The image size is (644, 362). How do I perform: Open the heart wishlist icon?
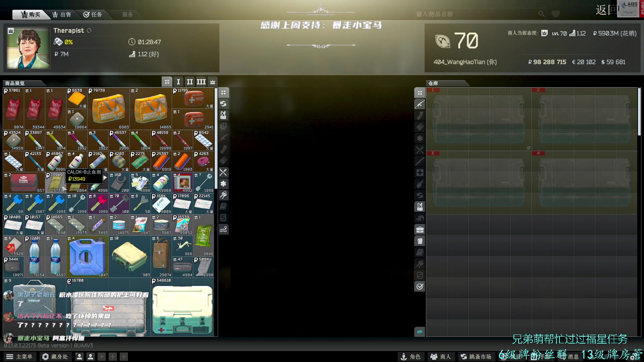click(555, 14)
